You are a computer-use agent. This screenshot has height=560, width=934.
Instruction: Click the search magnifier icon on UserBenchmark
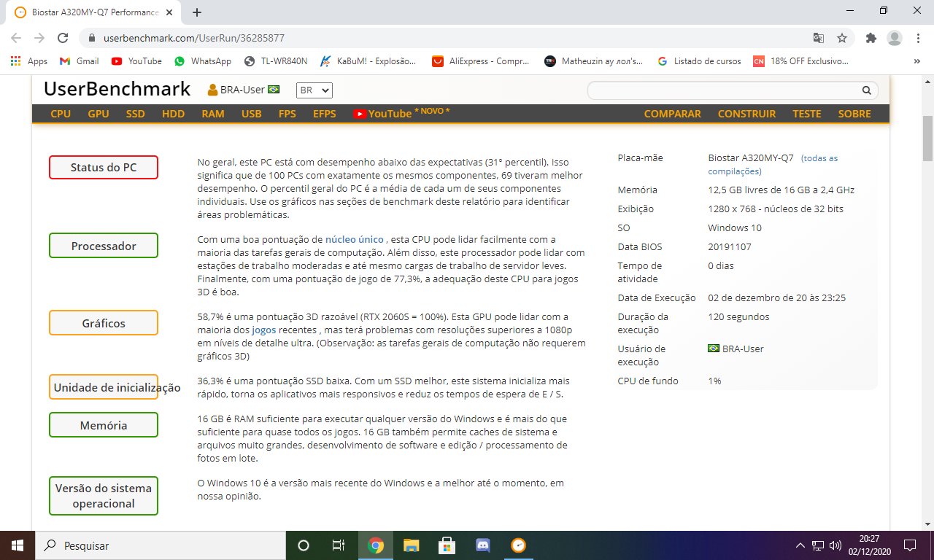(x=867, y=90)
